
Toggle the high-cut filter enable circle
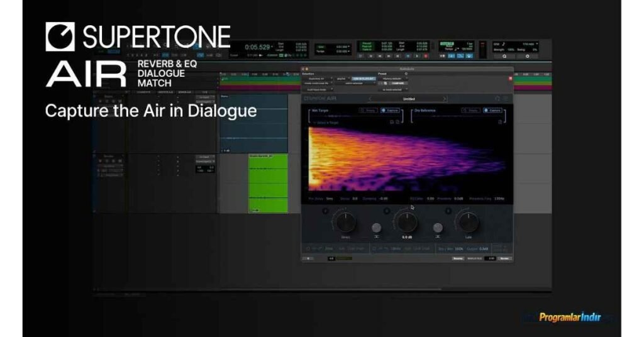374,249
